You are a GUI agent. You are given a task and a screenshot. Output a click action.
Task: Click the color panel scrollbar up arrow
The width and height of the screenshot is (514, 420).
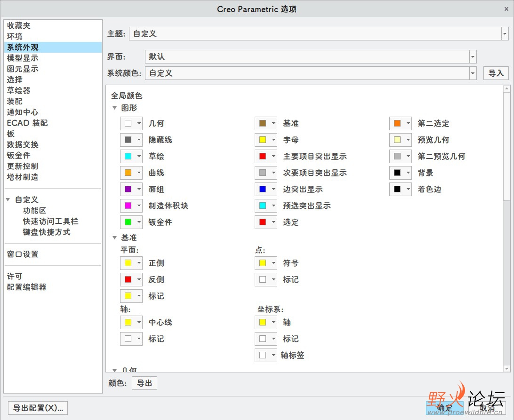pyautogui.click(x=507, y=88)
